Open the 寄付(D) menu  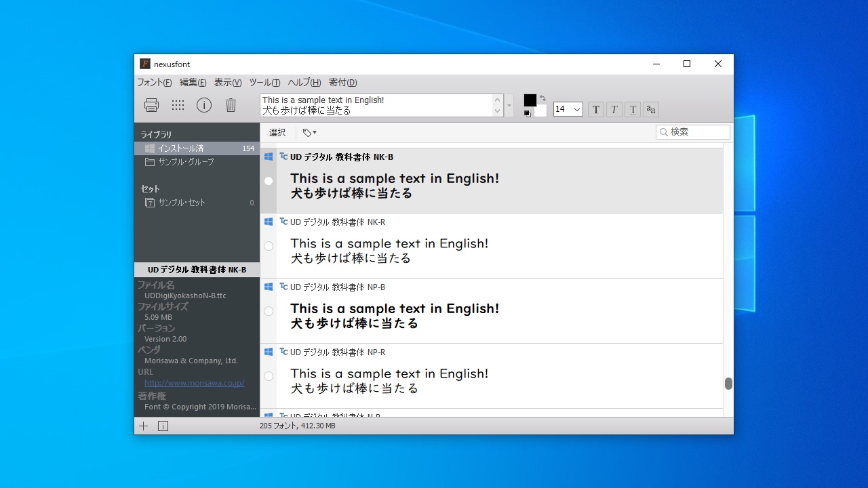pyautogui.click(x=343, y=83)
